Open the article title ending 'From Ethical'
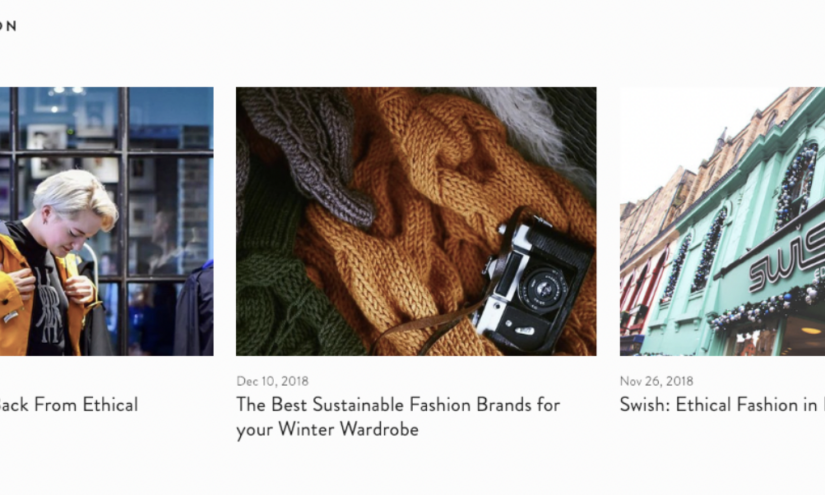 point(68,405)
